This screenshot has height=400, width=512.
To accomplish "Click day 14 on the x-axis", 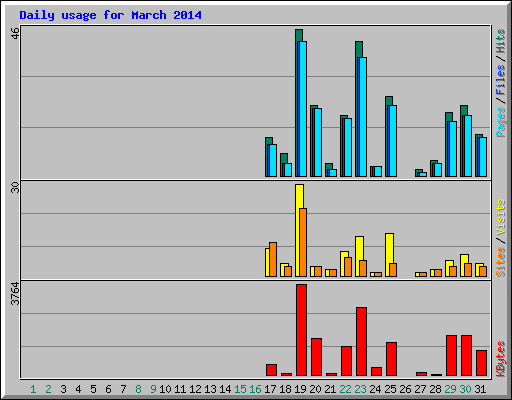I will tap(225, 389).
